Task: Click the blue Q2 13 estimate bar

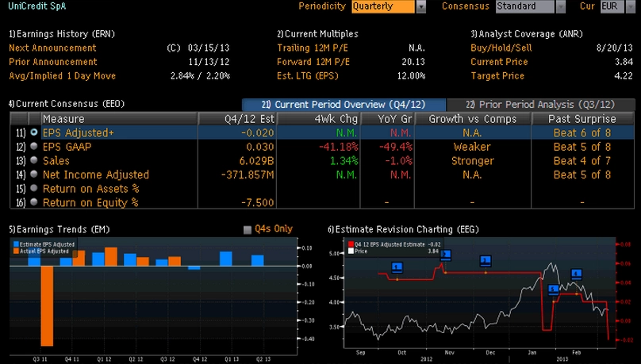Action: click(258, 261)
